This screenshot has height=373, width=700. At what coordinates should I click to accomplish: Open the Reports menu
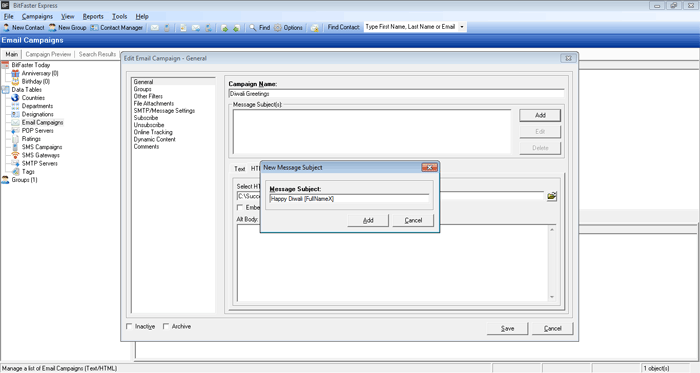click(x=93, y=17)
